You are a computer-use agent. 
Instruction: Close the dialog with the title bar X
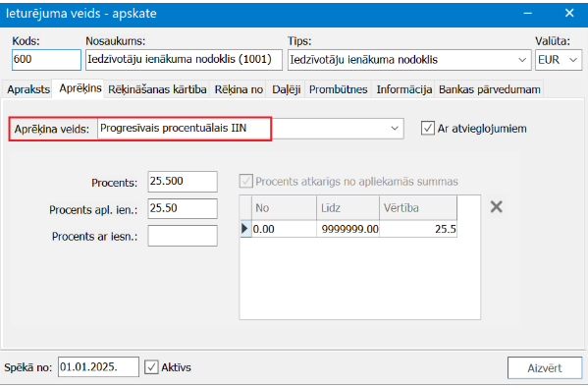(569, 13)
